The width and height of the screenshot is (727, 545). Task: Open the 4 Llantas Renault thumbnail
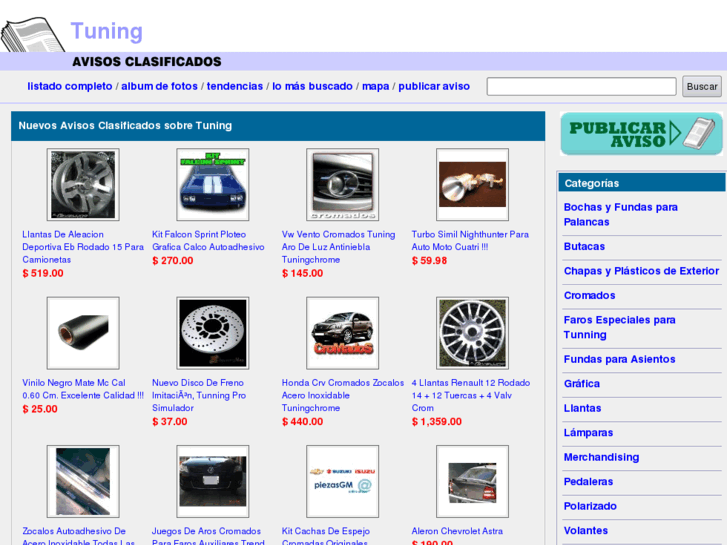point(472,333)
